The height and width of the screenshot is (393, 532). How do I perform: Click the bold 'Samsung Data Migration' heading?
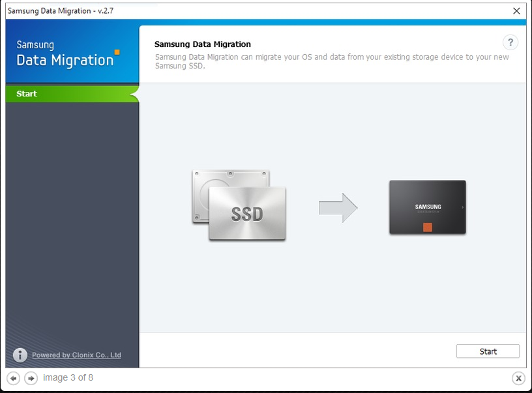pos(203,44)
